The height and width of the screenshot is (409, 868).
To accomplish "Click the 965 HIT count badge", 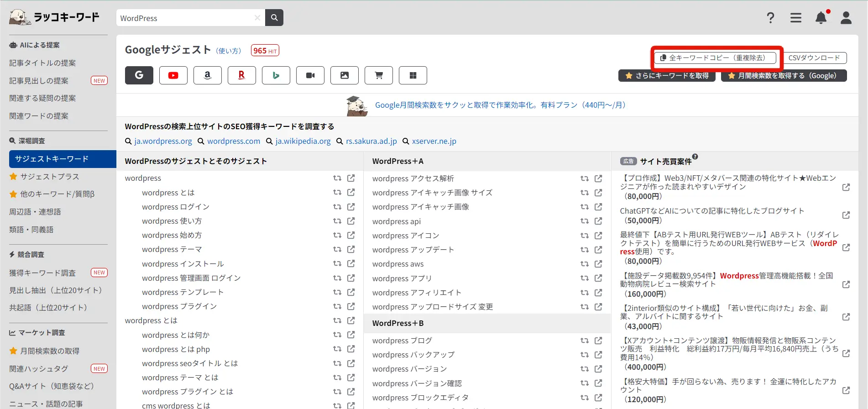I will click(265, 51).
